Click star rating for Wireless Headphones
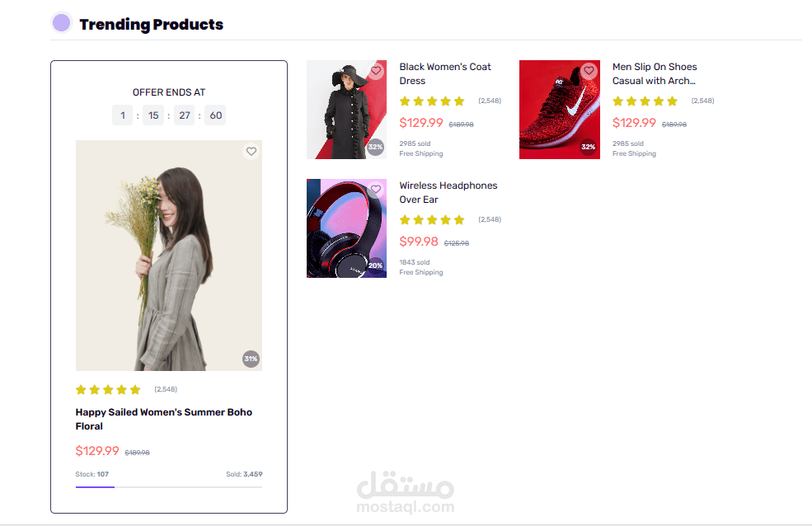This screenshot has width=812, height=526. [432, 220]
